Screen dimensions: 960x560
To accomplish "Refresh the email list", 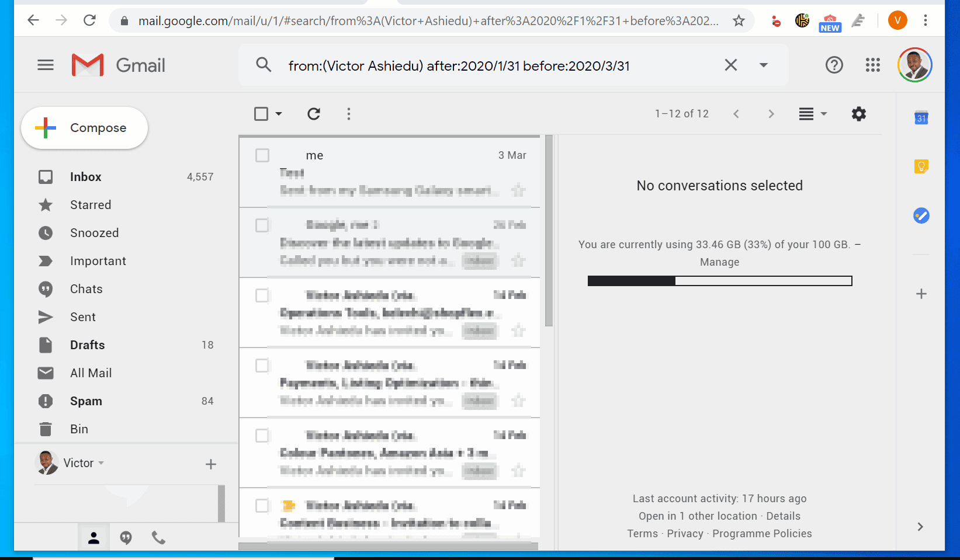I will [314, 114].
